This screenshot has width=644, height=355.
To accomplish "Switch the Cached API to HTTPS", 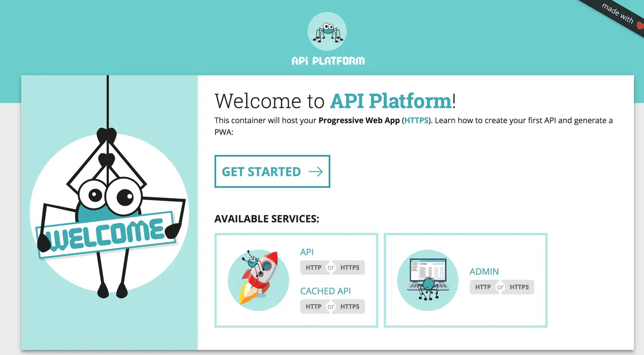I will click(350, 306).
